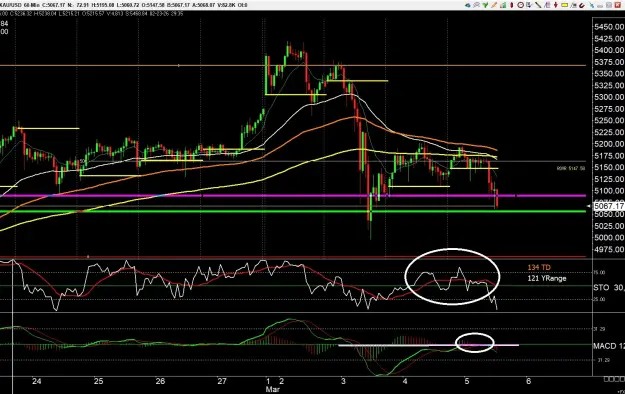
Task: Click the green bar chart icon
Action: coord(503,5)
